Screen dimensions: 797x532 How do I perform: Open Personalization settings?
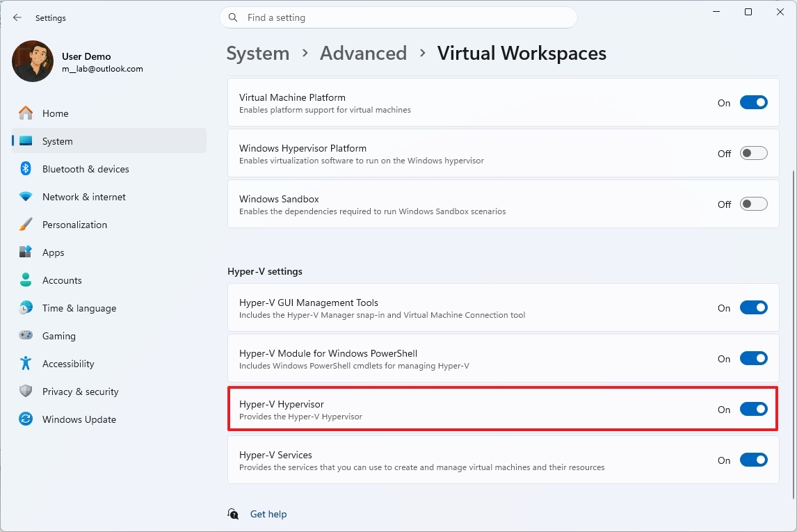pos(74,224)
